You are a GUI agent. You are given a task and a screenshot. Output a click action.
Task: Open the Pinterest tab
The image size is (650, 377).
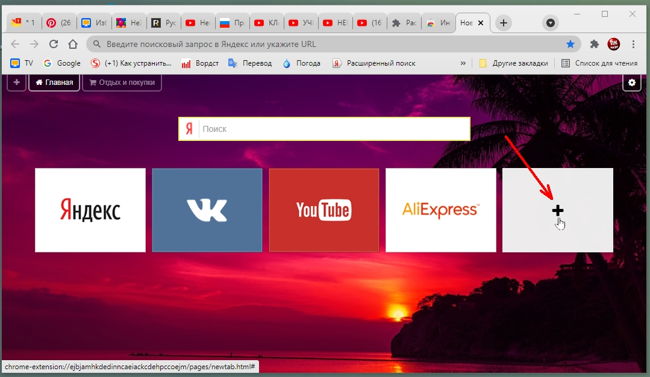58,23
